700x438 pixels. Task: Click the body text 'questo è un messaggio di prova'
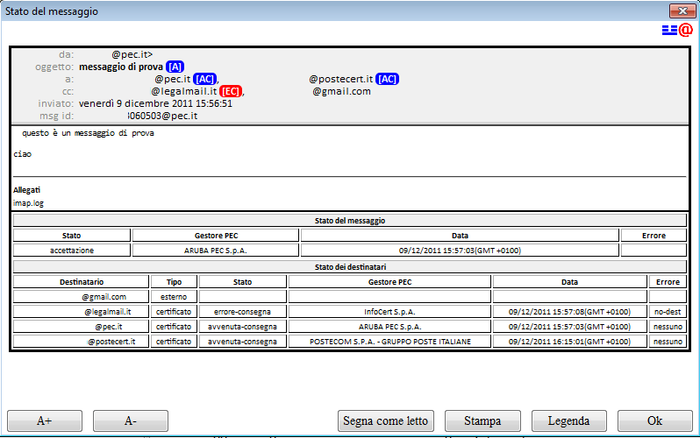click(88, 133)
